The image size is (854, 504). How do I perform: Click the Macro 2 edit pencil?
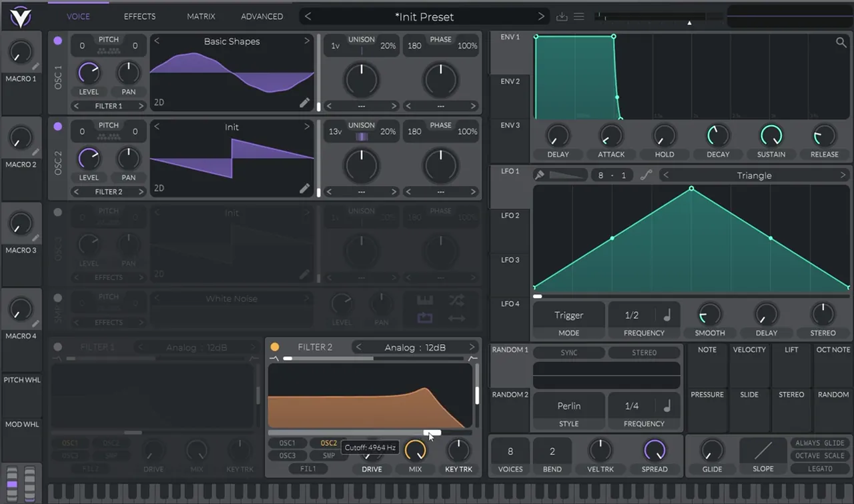(36, 152)
